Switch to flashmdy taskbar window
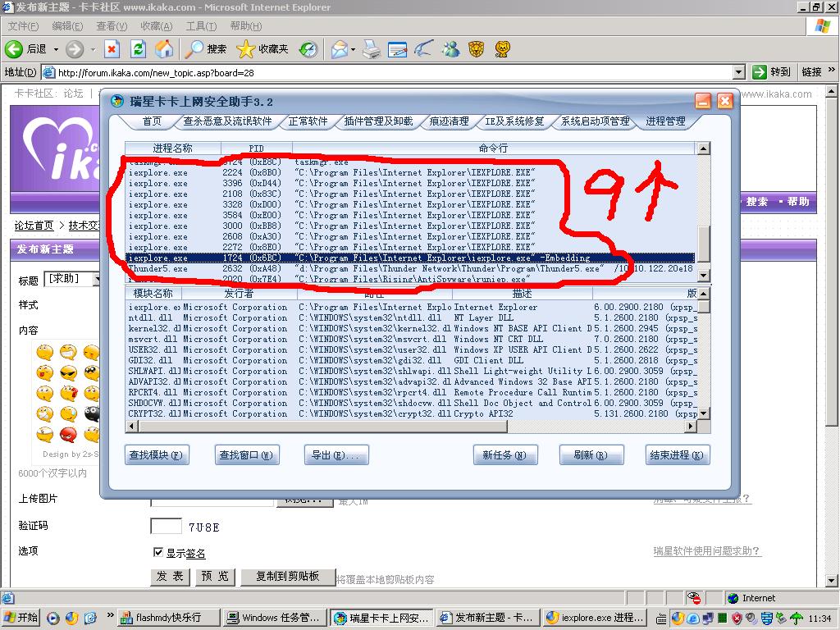The width and height of the screenshot is (840, 630). pyautogui.click(x=168, y=618)
